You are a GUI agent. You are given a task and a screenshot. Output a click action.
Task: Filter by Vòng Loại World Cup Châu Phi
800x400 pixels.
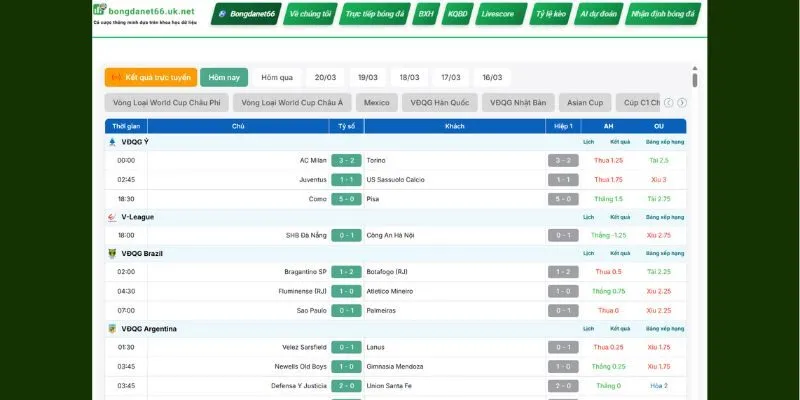(166, 102)
